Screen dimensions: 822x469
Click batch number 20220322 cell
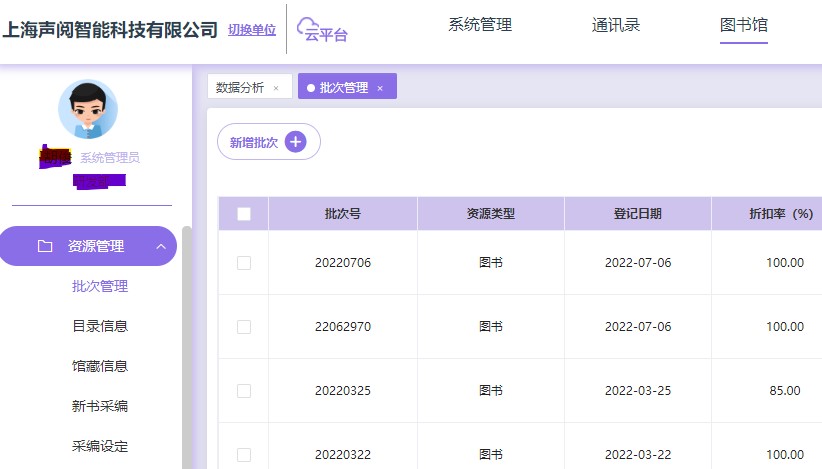[343, 454]
